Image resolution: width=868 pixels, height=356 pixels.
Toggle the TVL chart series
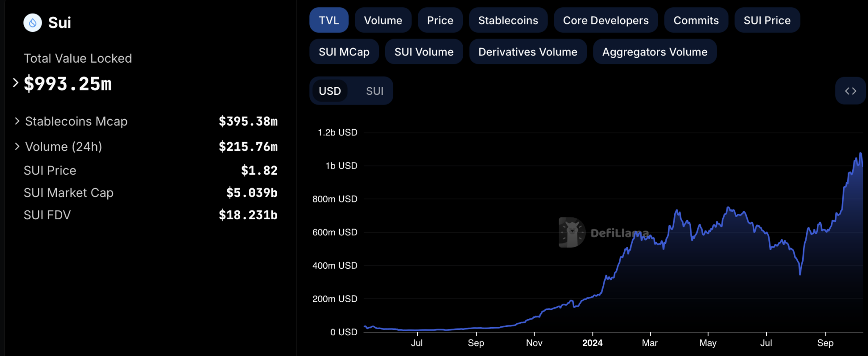[329, 20]
